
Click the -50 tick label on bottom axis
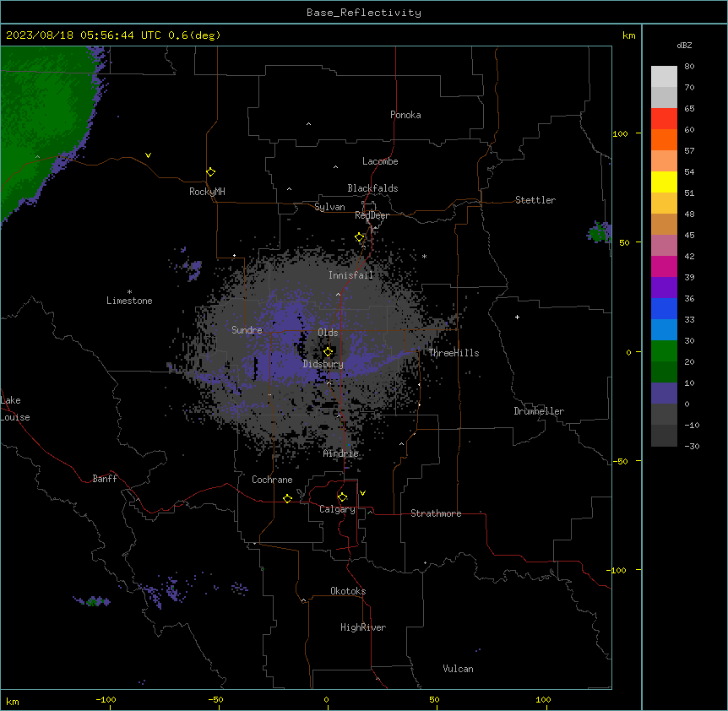click(x=215, y=699)
